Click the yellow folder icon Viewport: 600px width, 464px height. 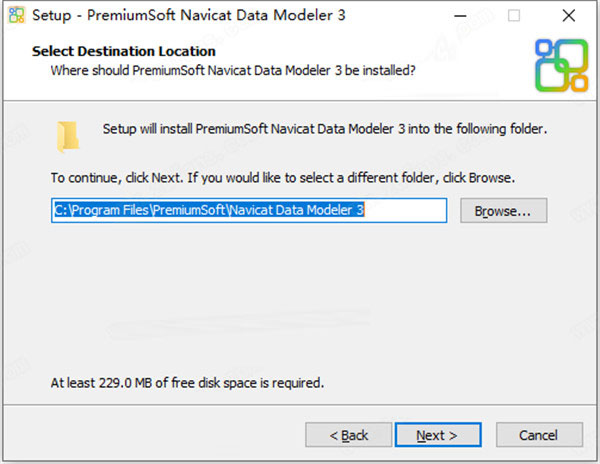(x=68, y=135)
